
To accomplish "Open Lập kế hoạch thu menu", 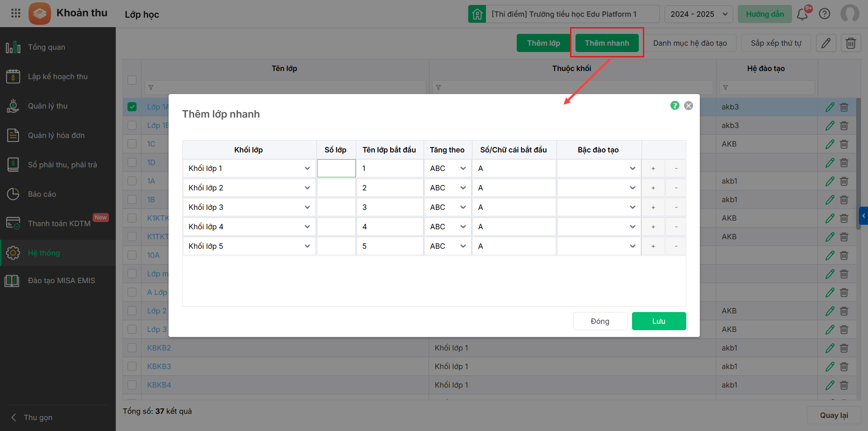I will 58,76.
